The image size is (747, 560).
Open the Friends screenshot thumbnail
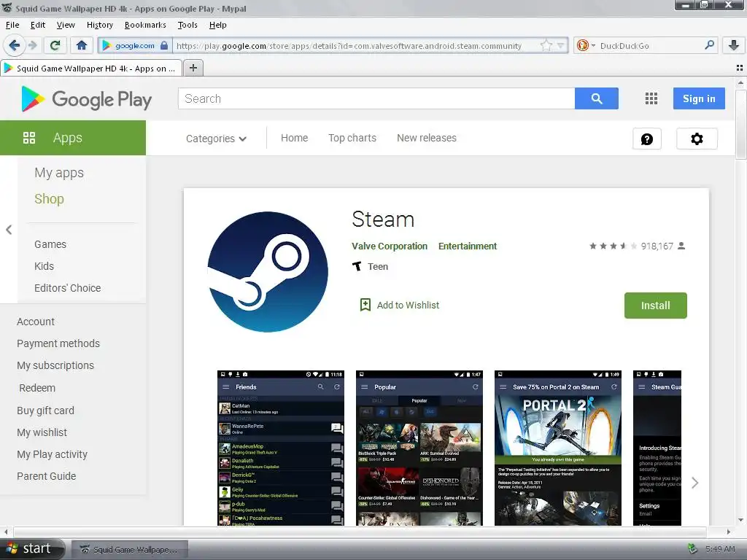pos(281,448)
